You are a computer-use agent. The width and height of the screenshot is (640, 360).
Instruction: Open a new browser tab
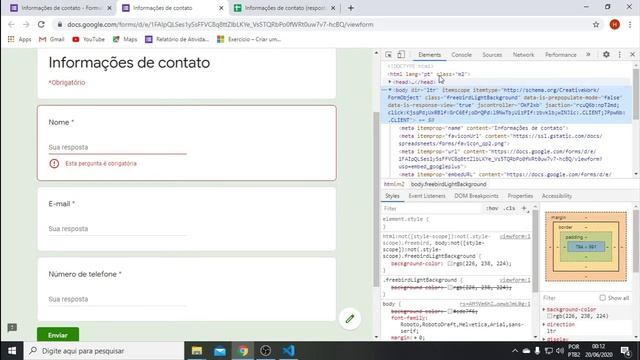click(x=351, y=8)
